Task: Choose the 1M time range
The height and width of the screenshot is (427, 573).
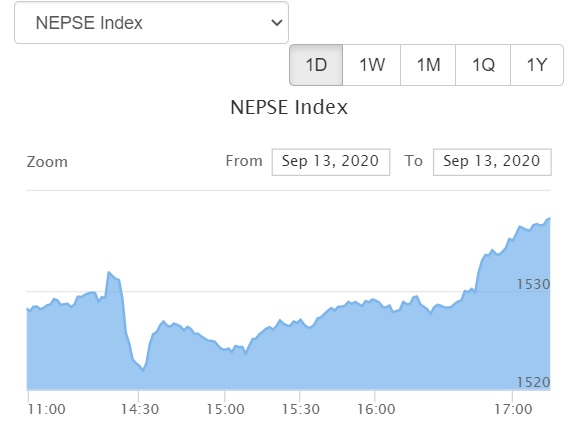Action: click(x=428, y=65)
